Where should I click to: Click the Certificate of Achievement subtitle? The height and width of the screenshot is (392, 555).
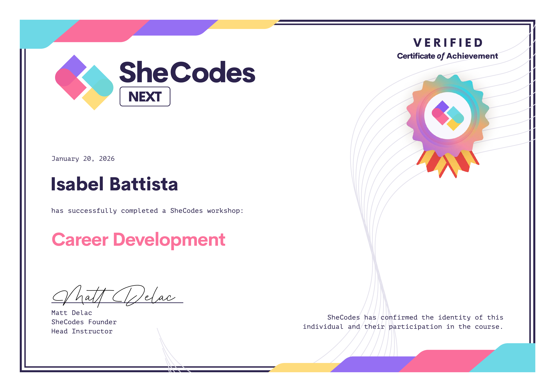[447, 56]
